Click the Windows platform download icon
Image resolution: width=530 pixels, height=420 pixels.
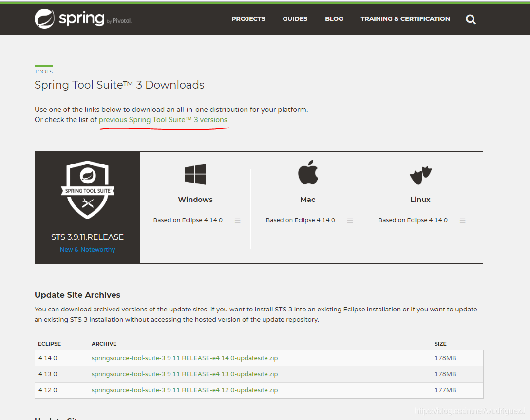click(x=195, y=174)
